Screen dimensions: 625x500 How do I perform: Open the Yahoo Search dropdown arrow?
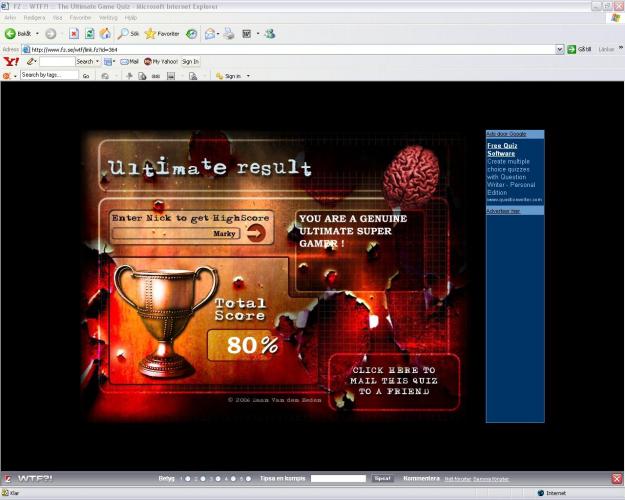click(x=97, y=61)
